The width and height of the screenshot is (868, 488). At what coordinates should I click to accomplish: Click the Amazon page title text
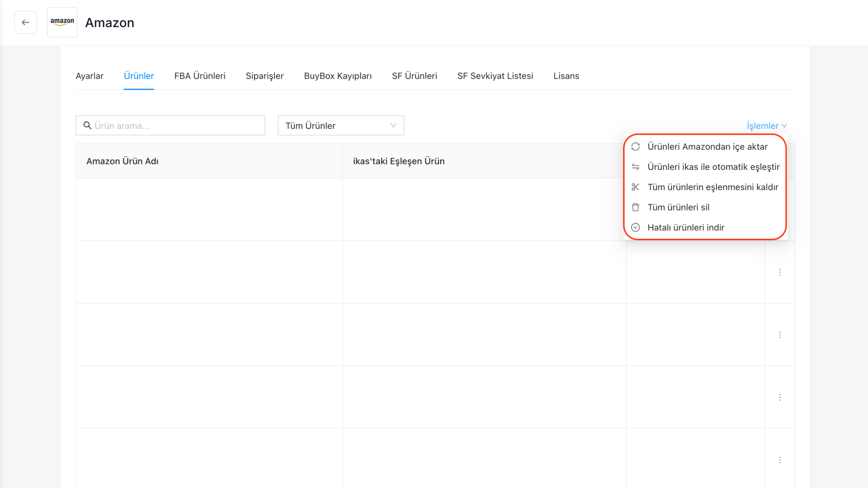pos(110,23)
